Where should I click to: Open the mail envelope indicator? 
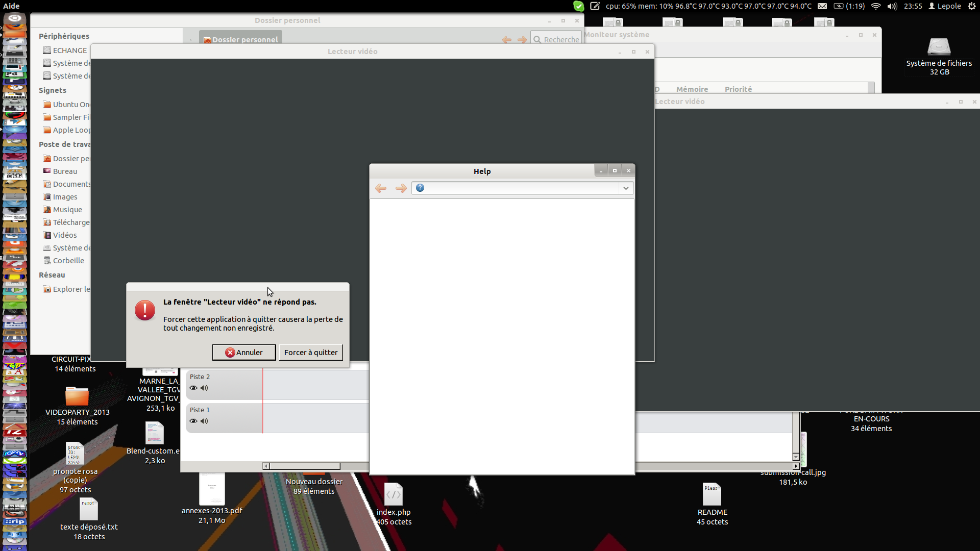(822, 6)
